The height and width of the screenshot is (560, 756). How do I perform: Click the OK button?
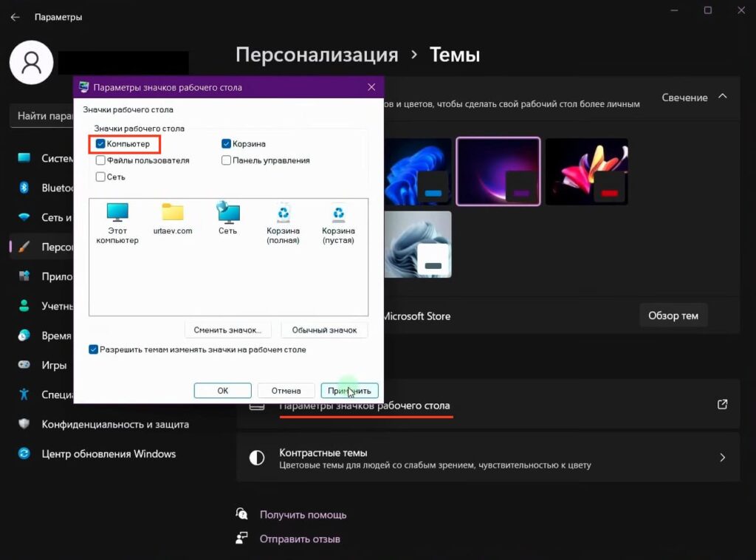click(x=222, y=391)
